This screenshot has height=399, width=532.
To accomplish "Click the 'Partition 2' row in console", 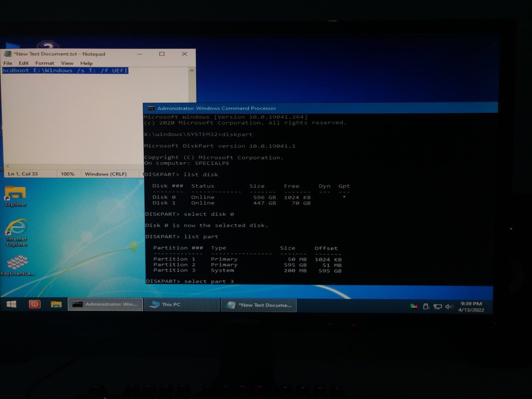I will coord(248,265).
